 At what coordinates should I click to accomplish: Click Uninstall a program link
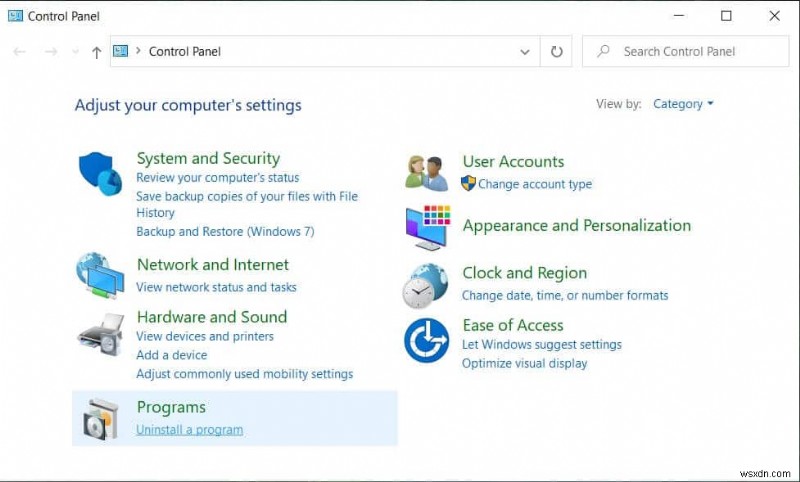[x=189, y=430]
